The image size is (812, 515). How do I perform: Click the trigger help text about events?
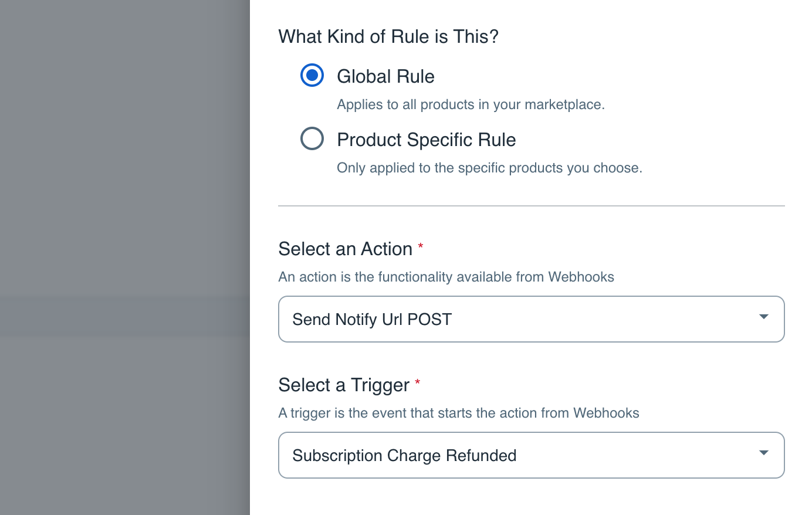pos(458,413)
